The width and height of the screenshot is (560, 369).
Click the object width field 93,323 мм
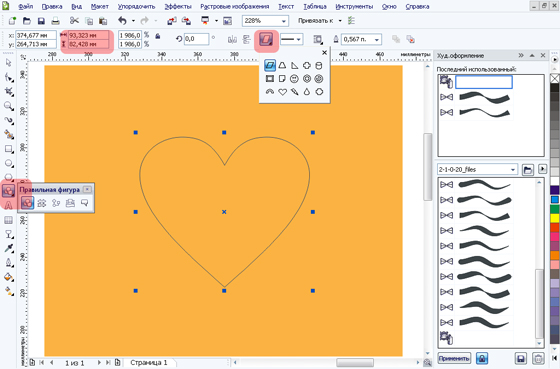(89, 35)
